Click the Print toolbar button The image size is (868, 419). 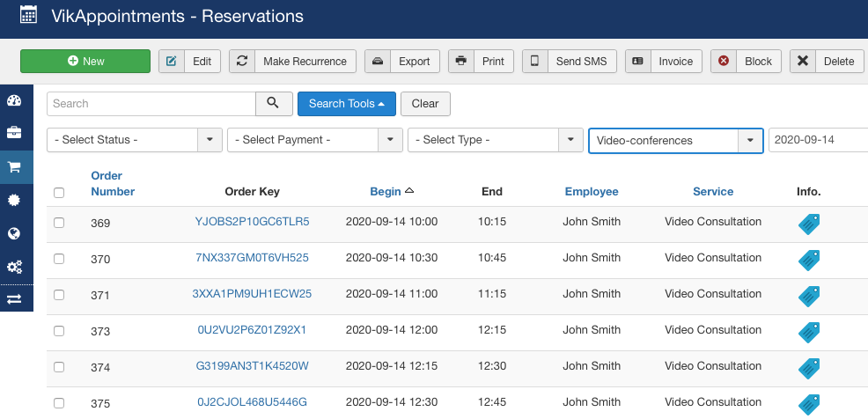(481, 62)
